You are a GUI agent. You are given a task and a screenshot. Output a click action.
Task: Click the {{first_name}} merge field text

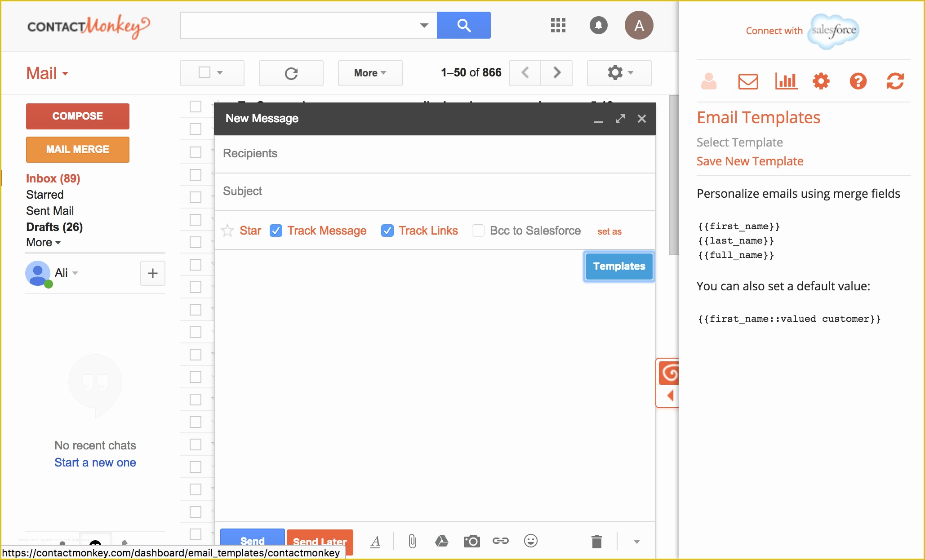point(738,227)
